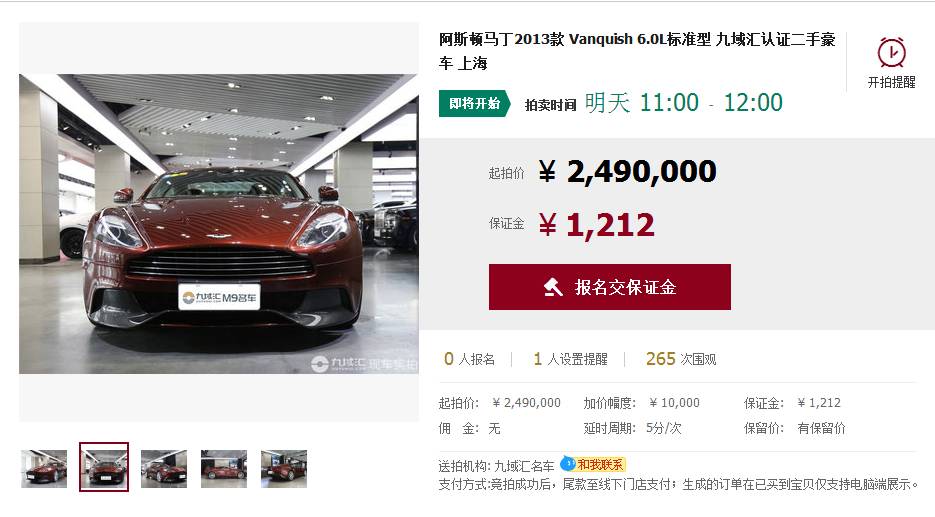Select the fourth side-view car thumbnail
935x517 pixels.
pyautogui.click(x=224, y=469)
